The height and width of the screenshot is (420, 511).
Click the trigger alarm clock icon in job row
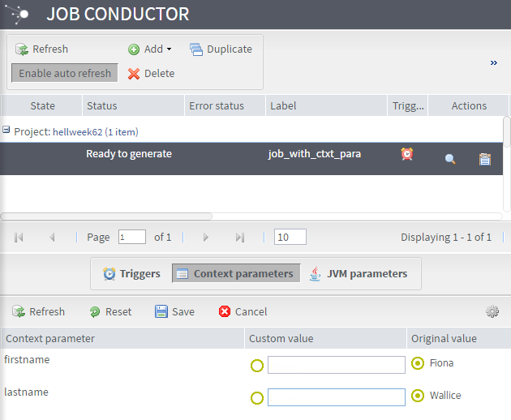tap(407, 154)
